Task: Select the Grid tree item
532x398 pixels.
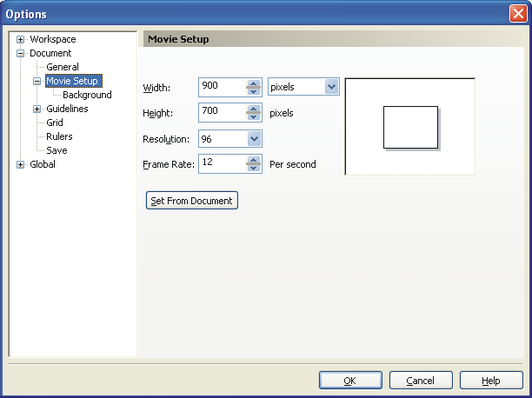Action: (55, 123)
